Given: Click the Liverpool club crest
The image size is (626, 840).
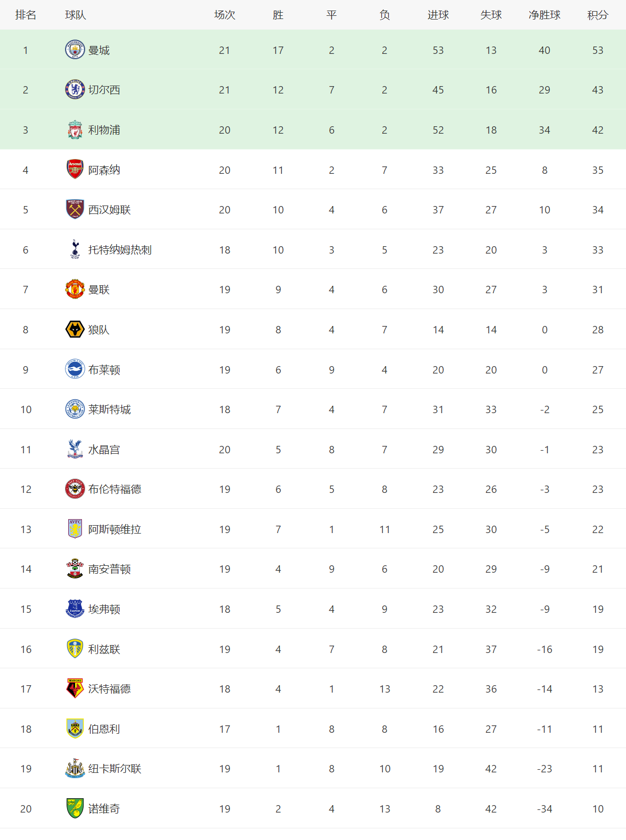Looking at the screenshot, I should click(x=75, y=130).
